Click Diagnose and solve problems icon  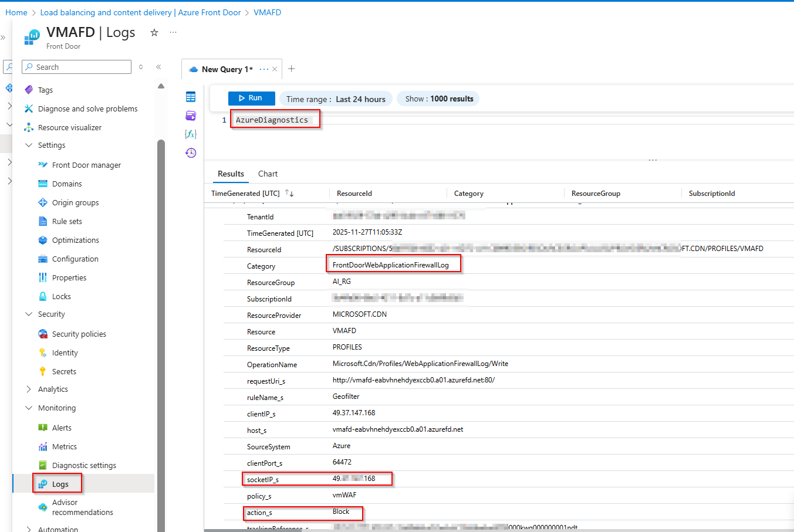tap(29, 109)
